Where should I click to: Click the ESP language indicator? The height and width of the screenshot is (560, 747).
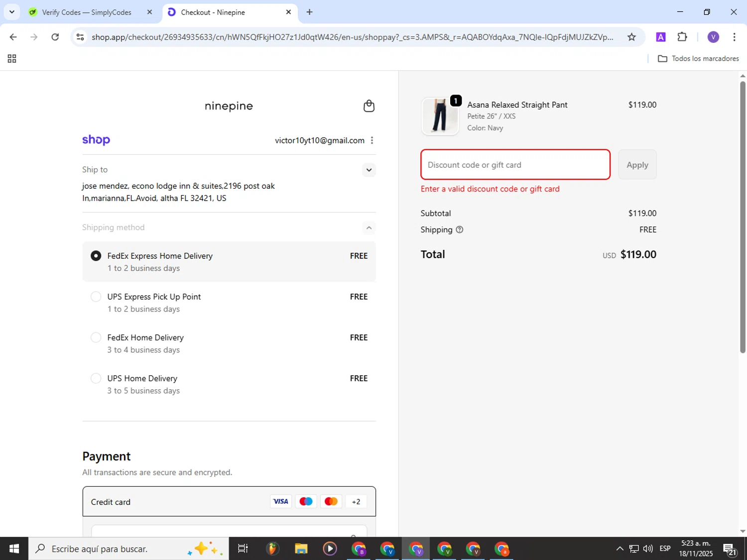pos(665,549)
